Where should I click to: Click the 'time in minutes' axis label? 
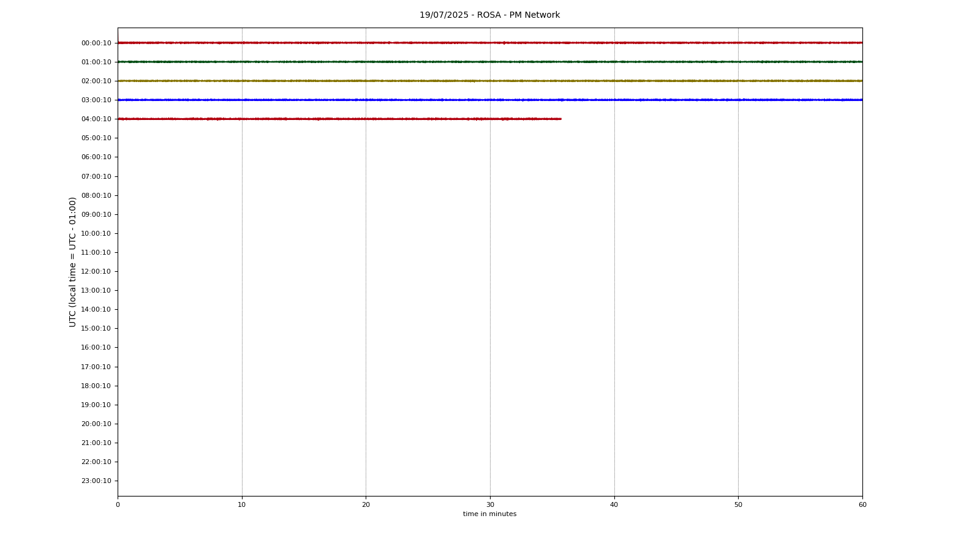click(489, 514)
